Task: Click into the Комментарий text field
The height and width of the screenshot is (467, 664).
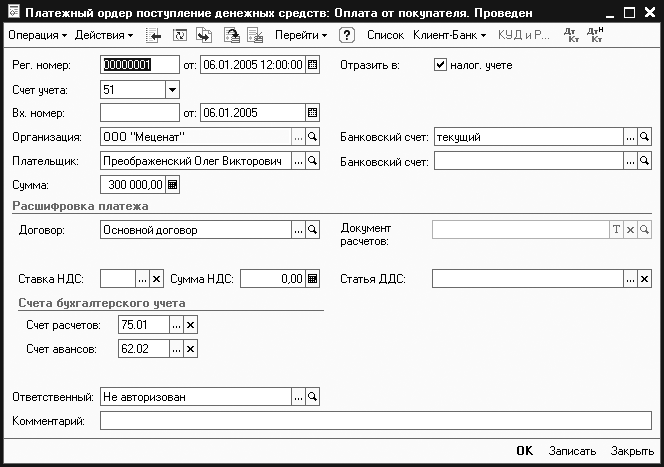Action: [375, 421]
